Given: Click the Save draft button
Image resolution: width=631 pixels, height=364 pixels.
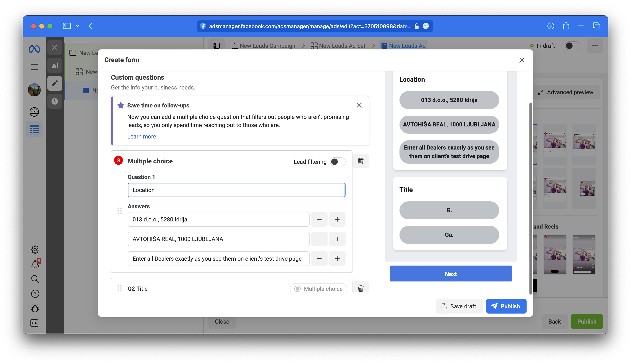Looking at the screenshot, I should point(459,306).
